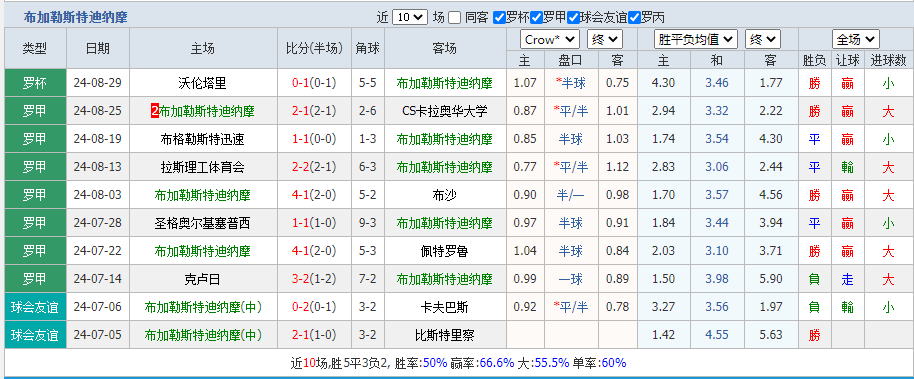Click the away team 比斯特里察
914x379 pixels.
pos(445,335)
